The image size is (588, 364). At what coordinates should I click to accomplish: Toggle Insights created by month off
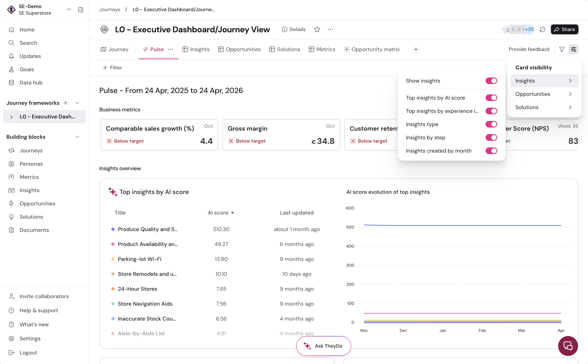[x=491, y=151]
